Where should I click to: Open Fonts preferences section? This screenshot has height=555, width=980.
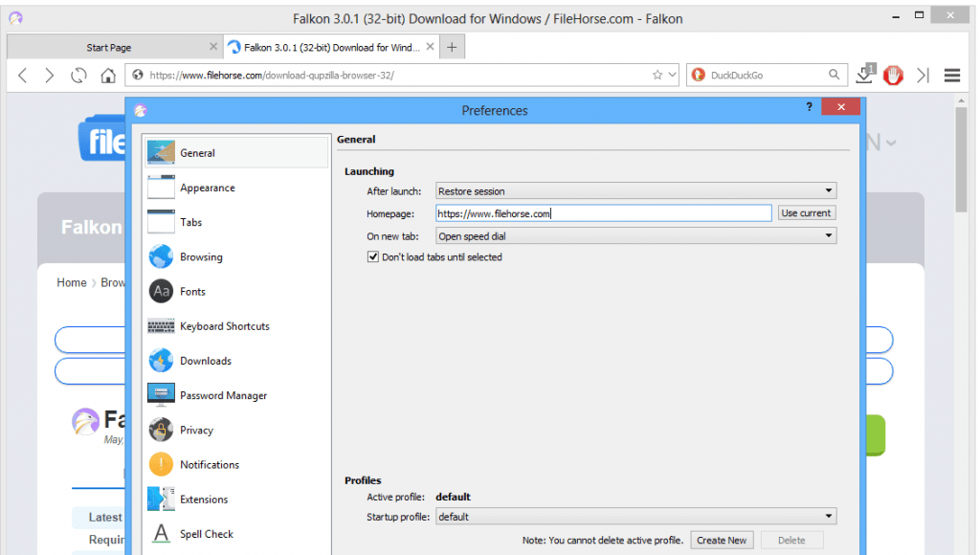click(x=237, y=291)
